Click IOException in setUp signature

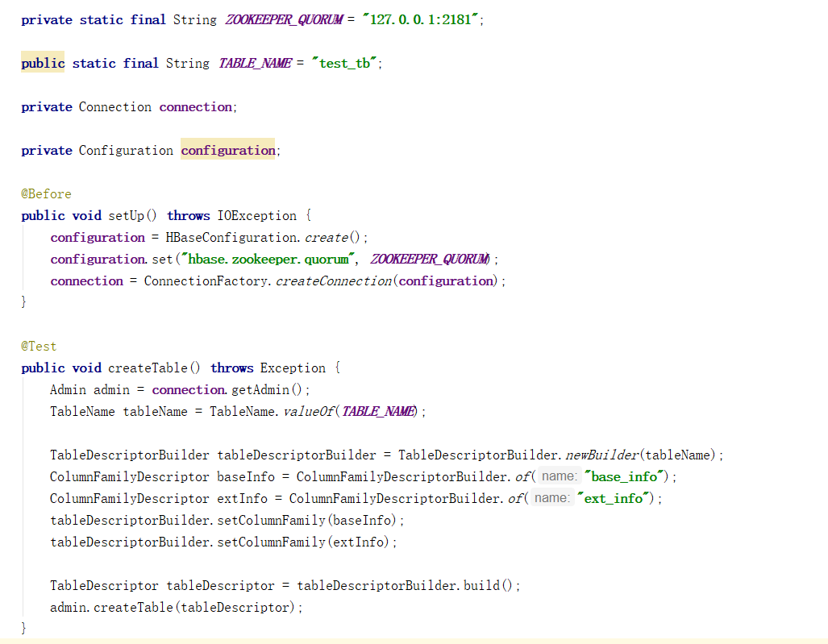point(257,215)
